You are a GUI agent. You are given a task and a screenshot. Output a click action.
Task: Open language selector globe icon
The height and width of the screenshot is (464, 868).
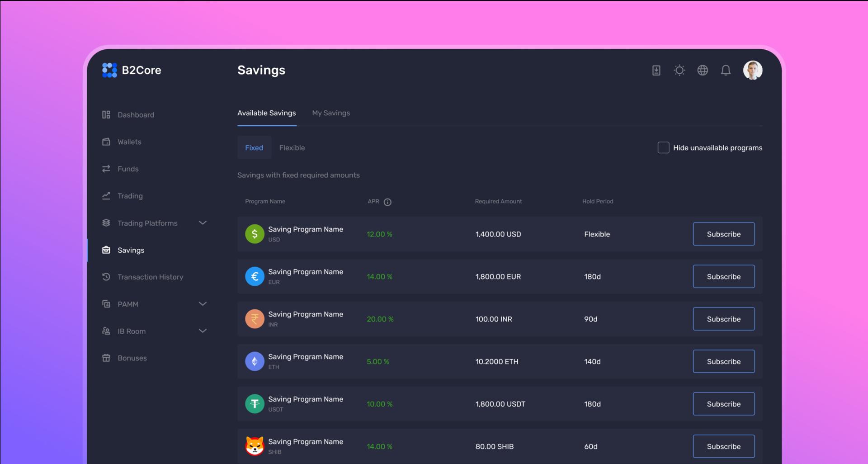[703, 71]
